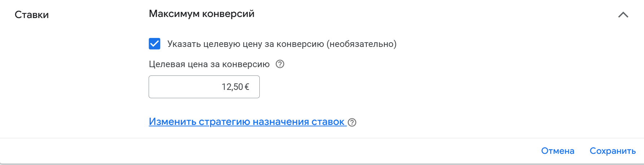The width and height of the screenshot is (644, 165).
Task: Click the 'Целевая цена за конверсию' field label
Action: pyautogui.click(x=209, y=64)
